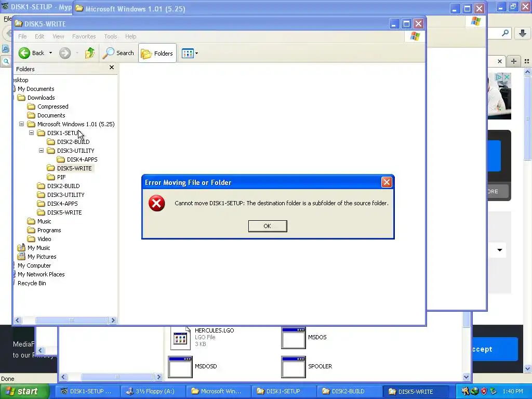Click the DISK5-WRITE title bar folder icon
This screenshot has width=532, height=399.
click(19, 24)
